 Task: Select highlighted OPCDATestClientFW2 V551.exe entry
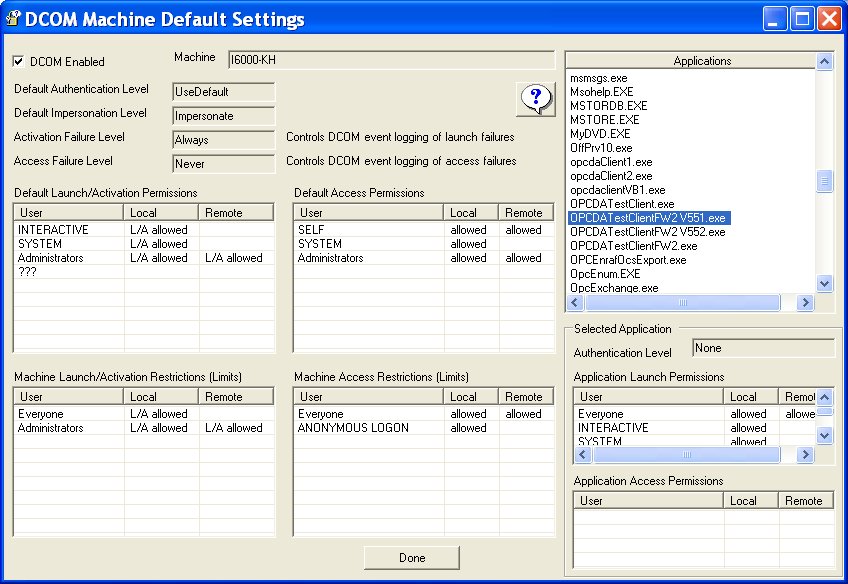[650, 218]
